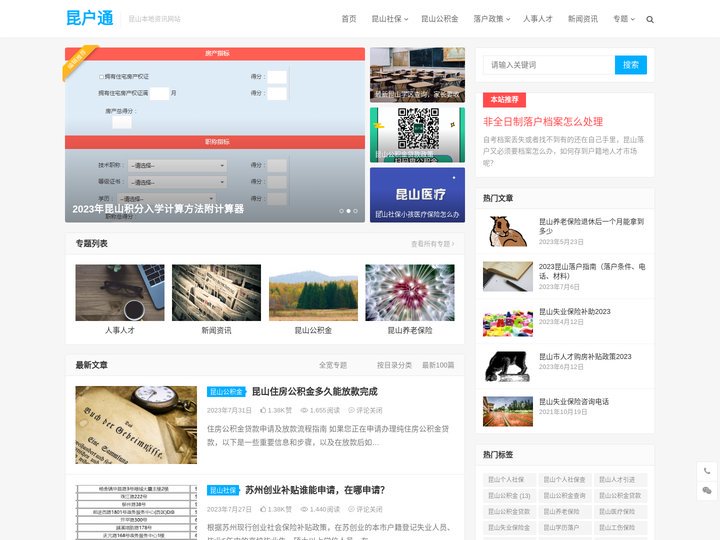This screenshot has width=720, height=540.
Task: Click the open book thumbnail in 热门文章
Action: (x=508, y=276)
